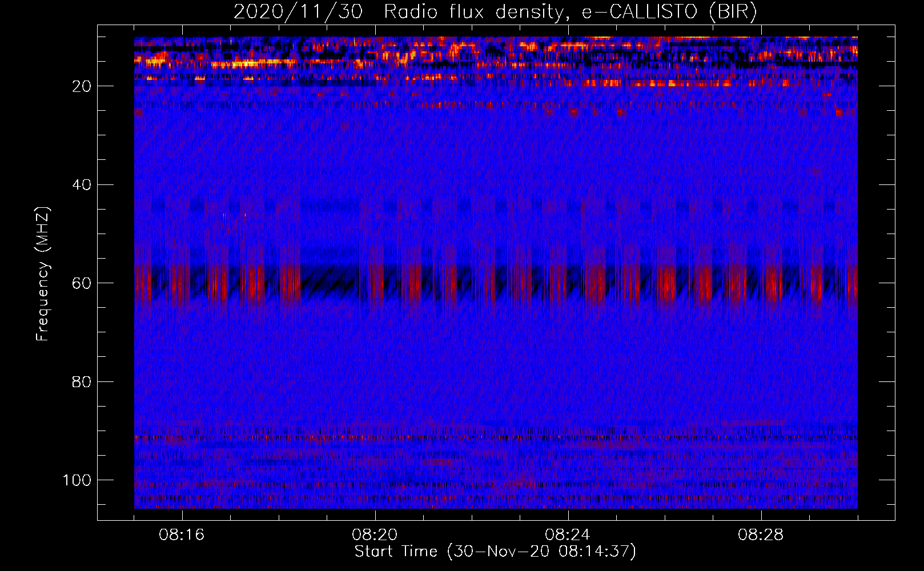This screenshot has width=924, height=571.
Task: Click the plot title 'Radio flux density, e-CALLISTO (BIR)'
Action: [571, 12]
